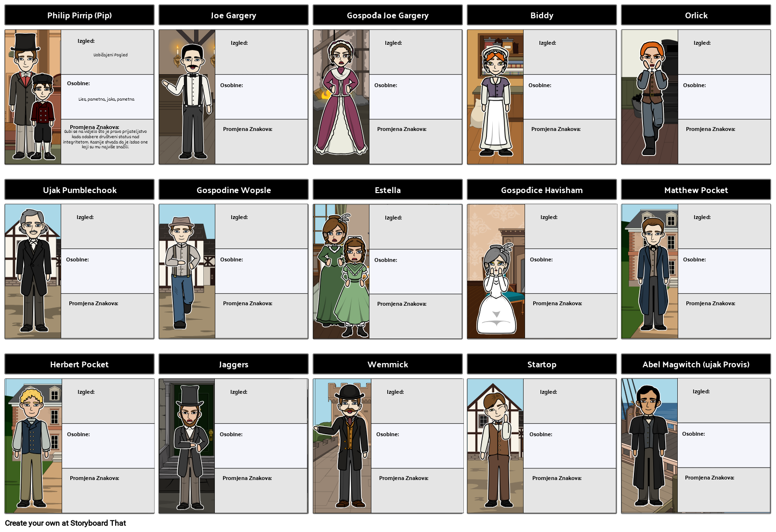The width and height of the screenshot is (776, 532).
Task: Click Gospođa Joe Gargery's portrait
Action: pos(342,96)
